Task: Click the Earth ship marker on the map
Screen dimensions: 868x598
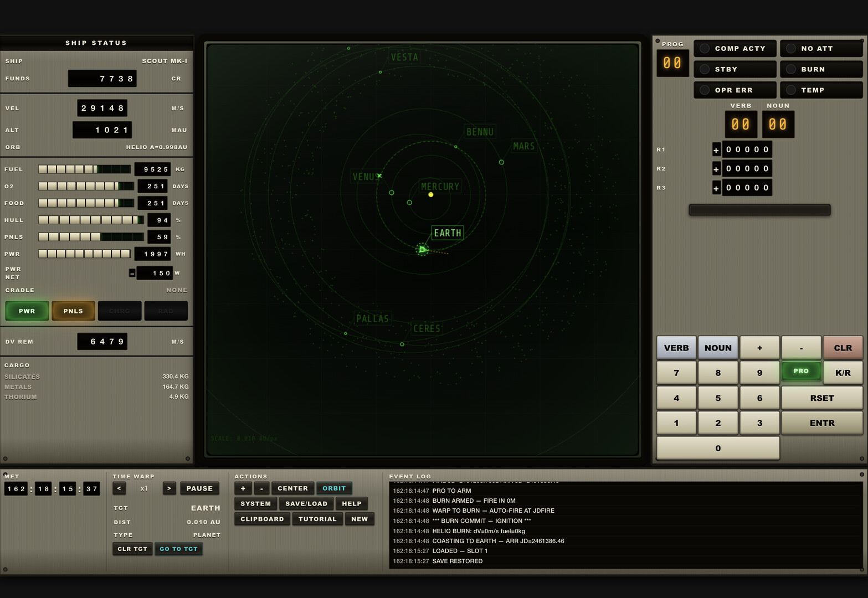Action: tap(423, 250)
